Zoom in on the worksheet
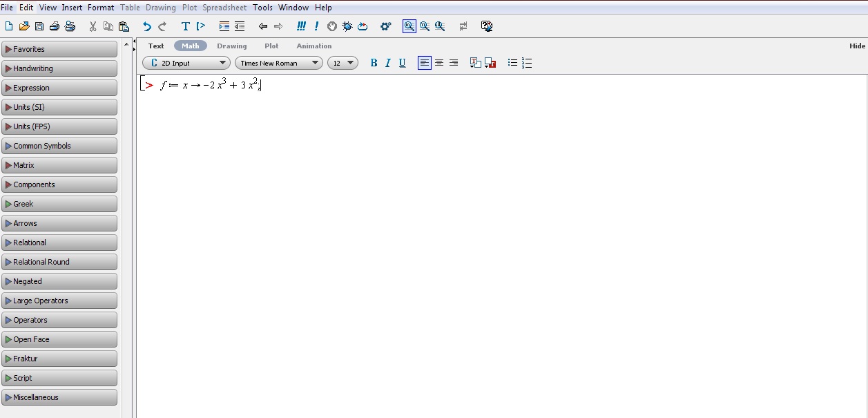Viewport: 868px width, 418px height. tap(440, 26)
